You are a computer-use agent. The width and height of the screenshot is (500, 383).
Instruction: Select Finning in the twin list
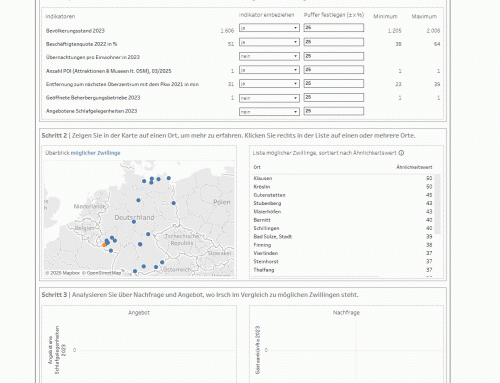[x=343, y=245]
